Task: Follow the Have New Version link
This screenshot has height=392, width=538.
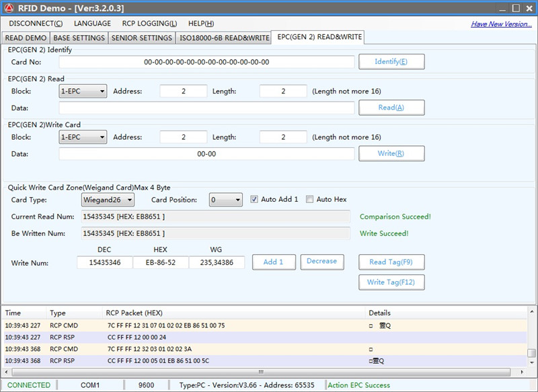Action: tap(501, 24)
